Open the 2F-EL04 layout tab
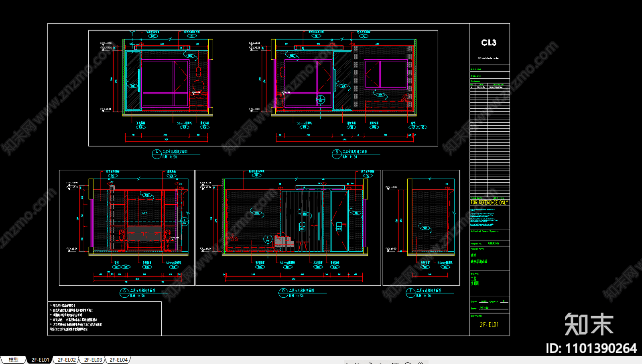The width and height of the screenshot is (642, 364). (x=119, y=360)
